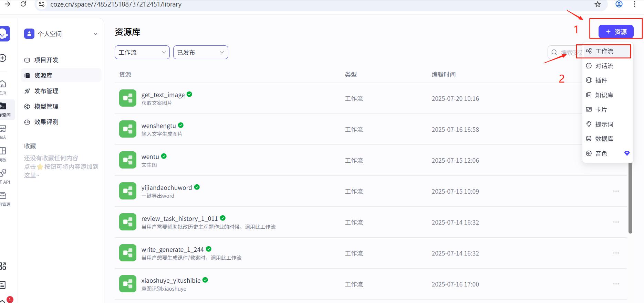The height and width of the screenshot is (303, 644).
Task: Expand the 已发布 status filter dropdown
Action: [x=200, y=52]
